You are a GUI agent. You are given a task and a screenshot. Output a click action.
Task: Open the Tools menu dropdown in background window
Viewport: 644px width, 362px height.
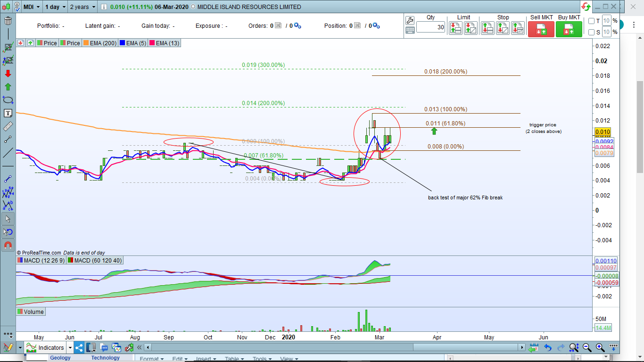(262, 359)
